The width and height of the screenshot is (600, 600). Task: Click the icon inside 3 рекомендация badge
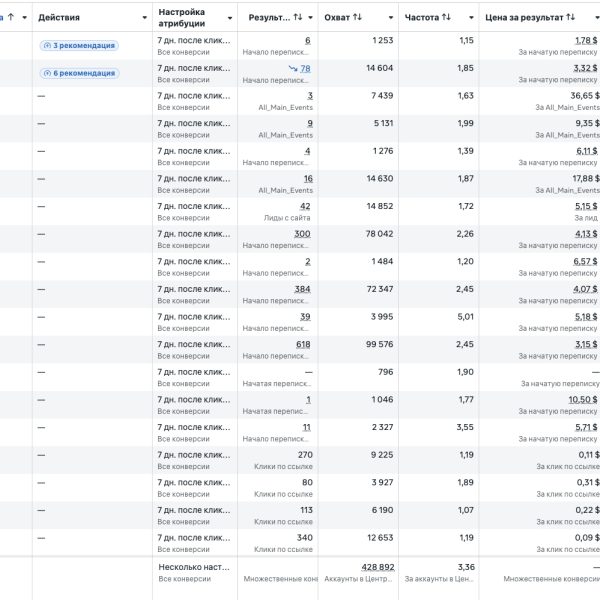click(x=47, y=46)
